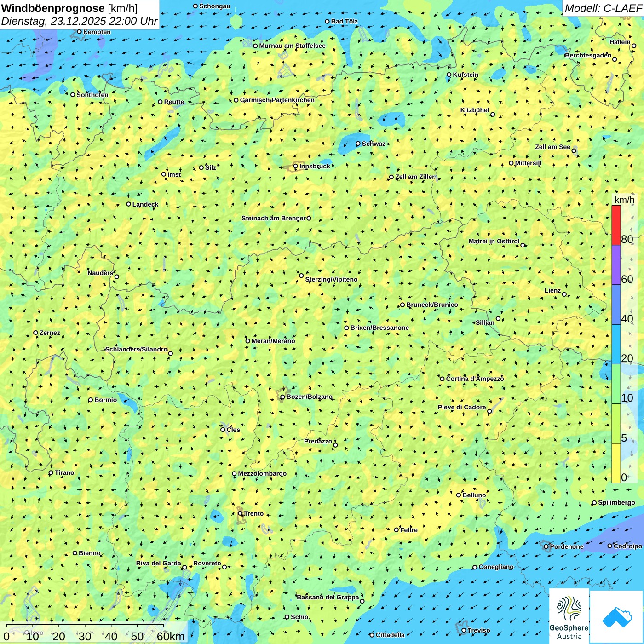Viewport: 644px width, 644px height.
Task: Click the Kempten location marker
Action: click(80, 32)
